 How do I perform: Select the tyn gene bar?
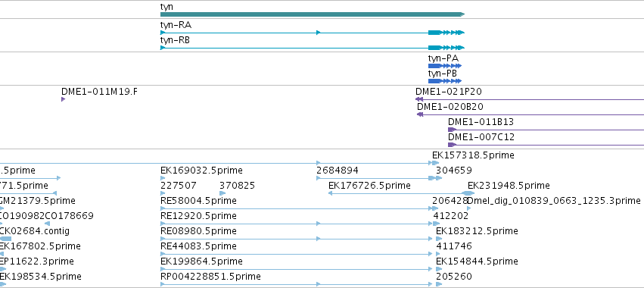click(312, 14)
